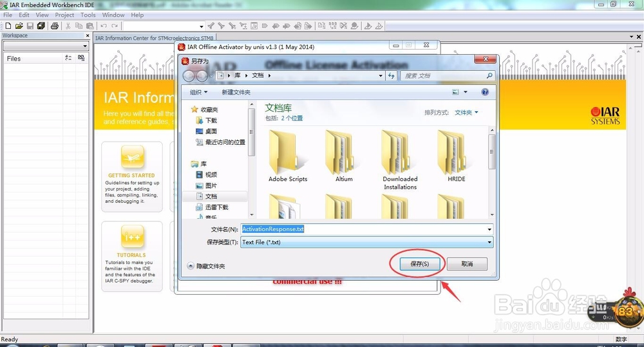Image resolution: width=644 pixels, height=347 pixels.
Task: Click the Go To line icon
Action: (254, 26)
